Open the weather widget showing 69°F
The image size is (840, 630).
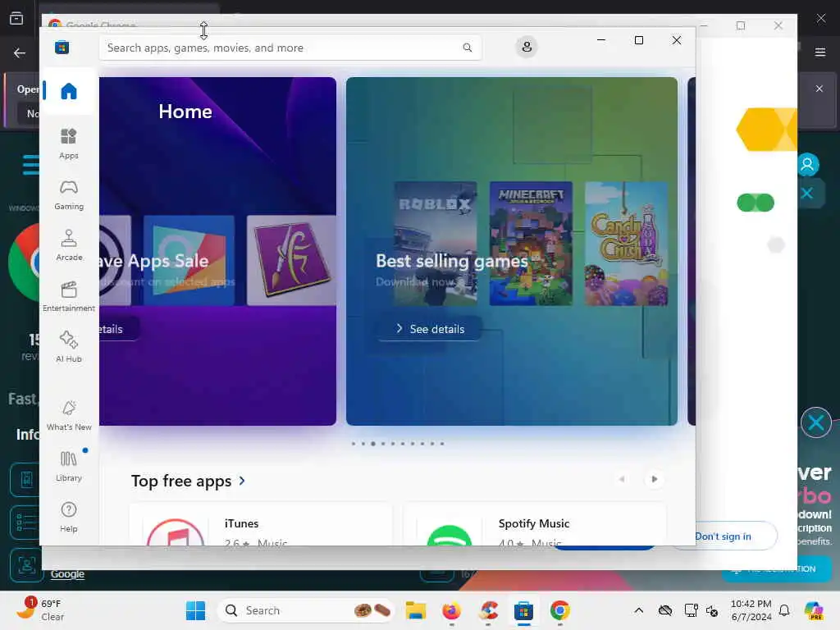(x=40, y=609)
